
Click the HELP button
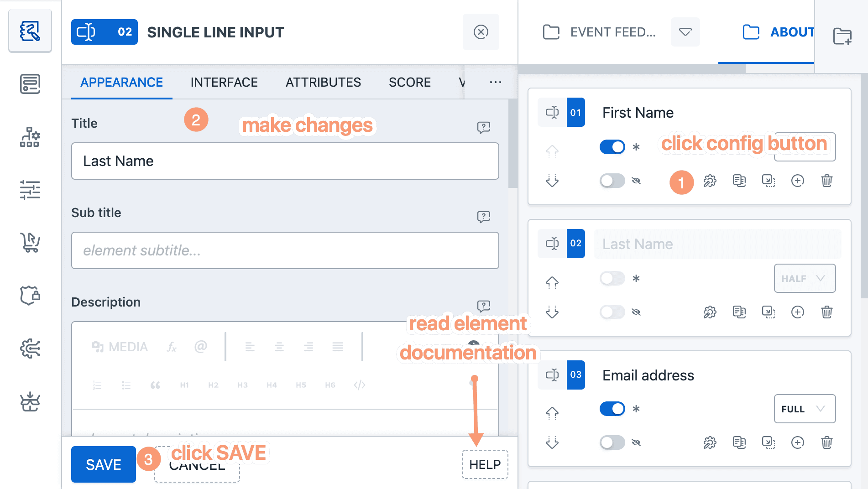click(485, 464)
